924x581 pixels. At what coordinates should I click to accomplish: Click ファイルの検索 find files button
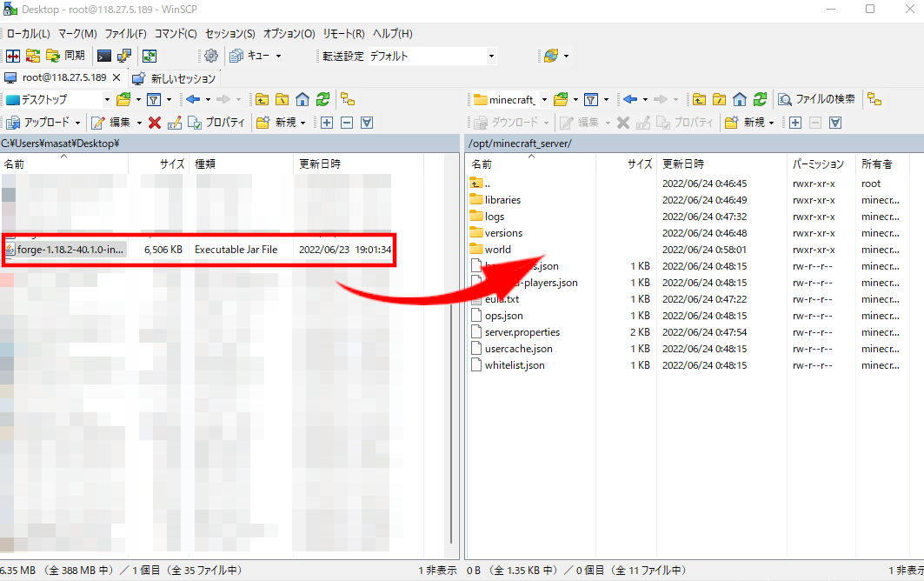(817, 99)
